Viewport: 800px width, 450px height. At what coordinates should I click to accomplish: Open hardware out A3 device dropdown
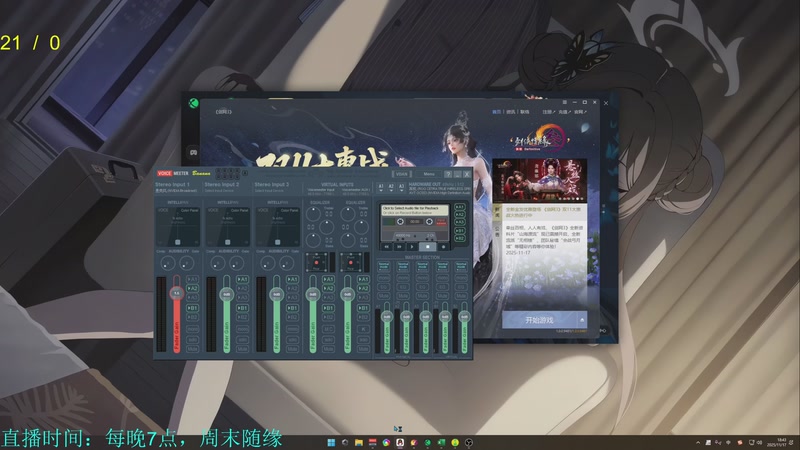(x=402, y=187)
